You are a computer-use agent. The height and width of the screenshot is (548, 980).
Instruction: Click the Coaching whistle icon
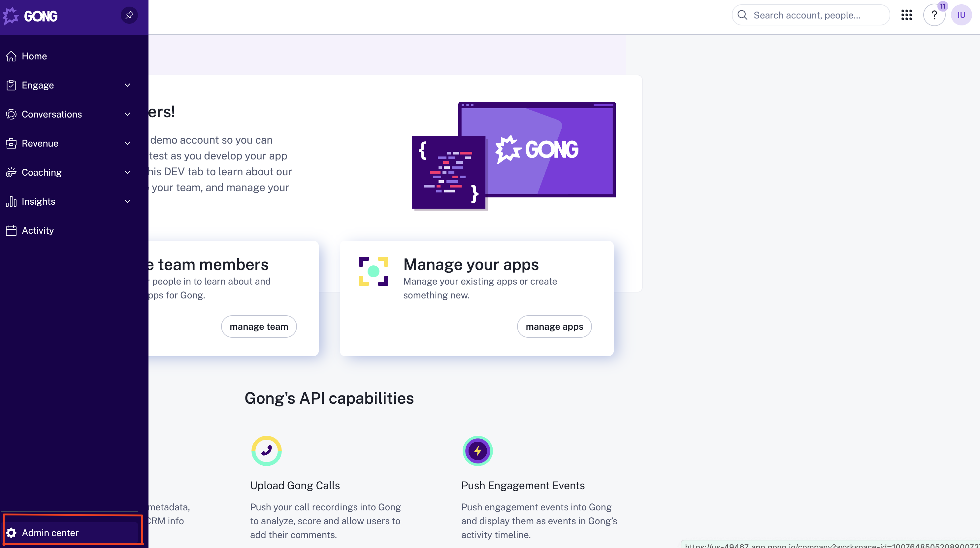pos(12,172)
